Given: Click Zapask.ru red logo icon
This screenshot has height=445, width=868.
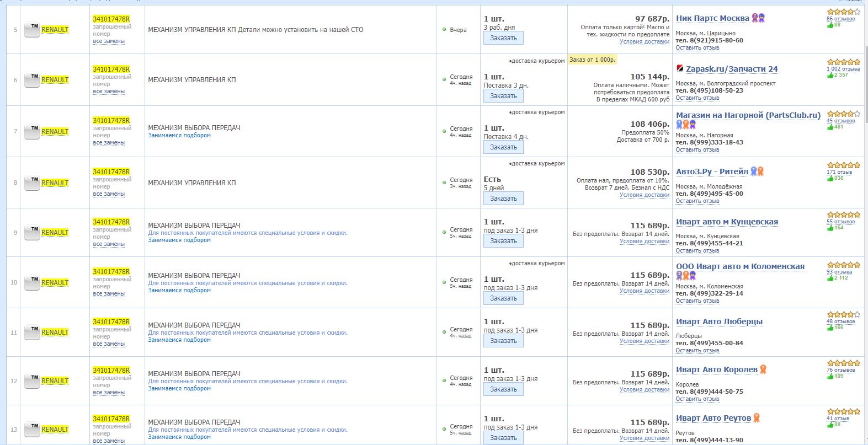Looking at the screenshot, I should pos(680,69).
